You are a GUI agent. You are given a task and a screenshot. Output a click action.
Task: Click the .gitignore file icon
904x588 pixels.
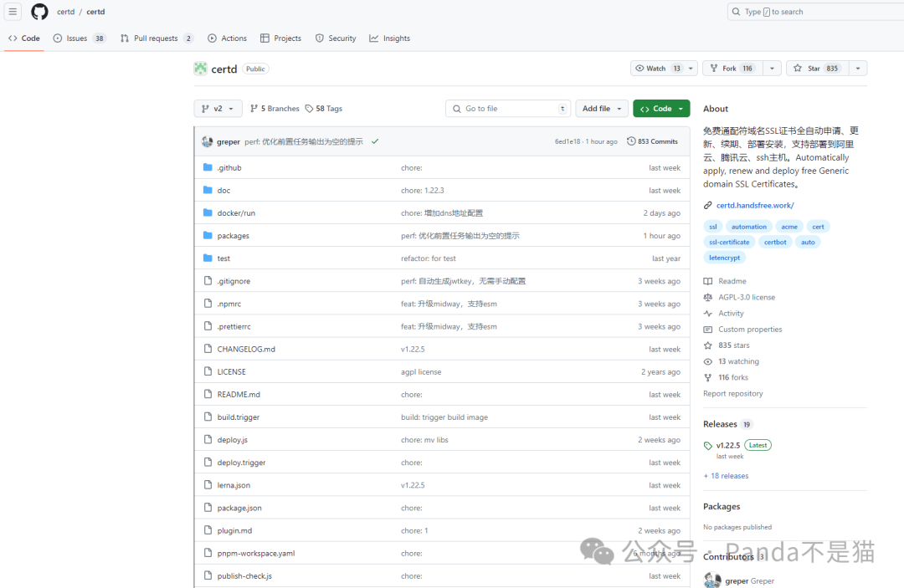click(x=208, y=280)
